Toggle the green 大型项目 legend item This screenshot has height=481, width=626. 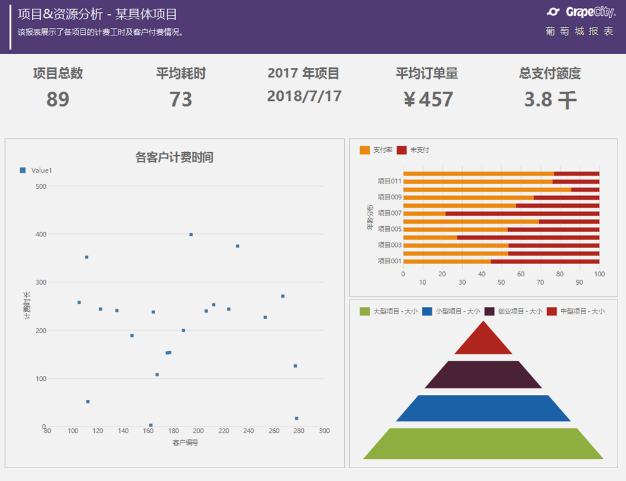[365, 311]
